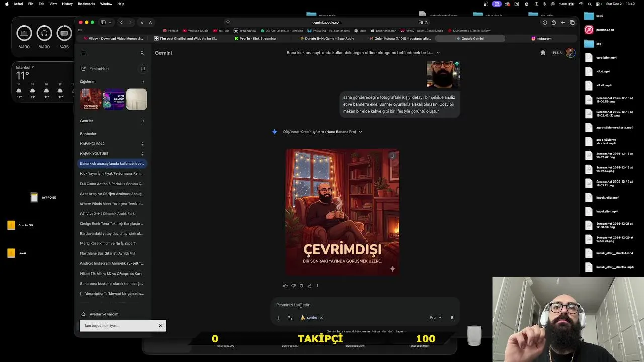Switch to the Instagram tab

541,39
